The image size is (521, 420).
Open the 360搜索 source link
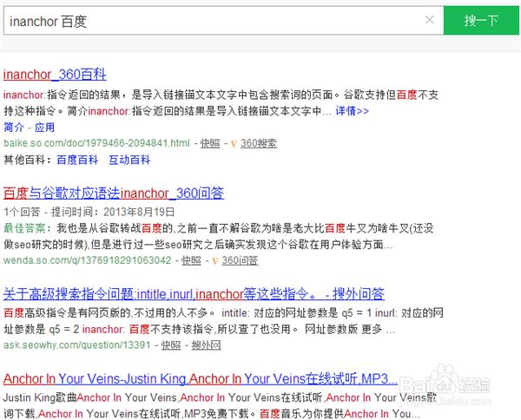pos(259,143)
